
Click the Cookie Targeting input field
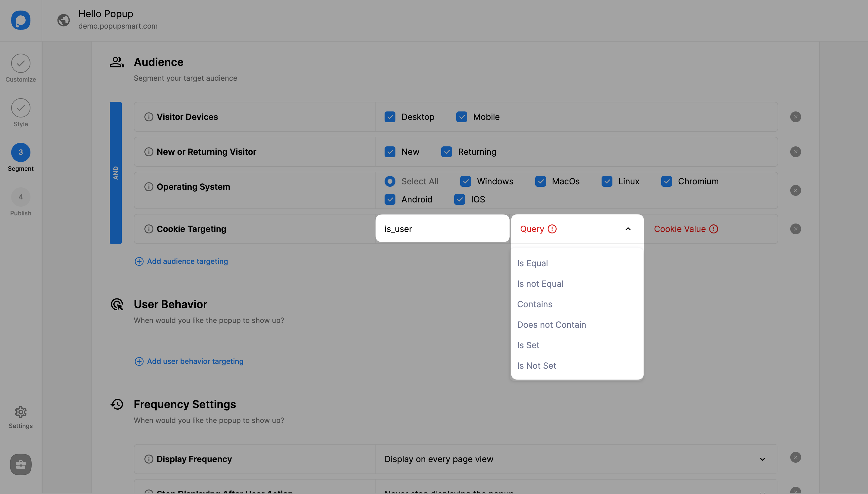tap(442, 228)
